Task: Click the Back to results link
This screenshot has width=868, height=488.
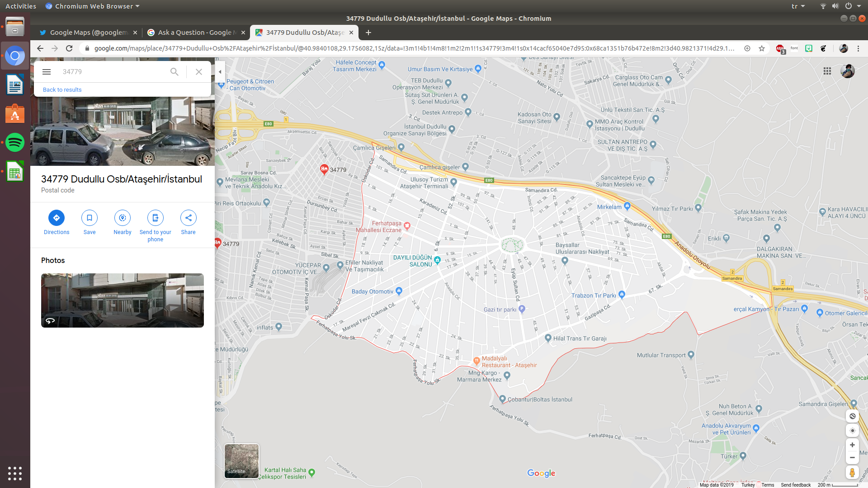Action: [62, 90]
